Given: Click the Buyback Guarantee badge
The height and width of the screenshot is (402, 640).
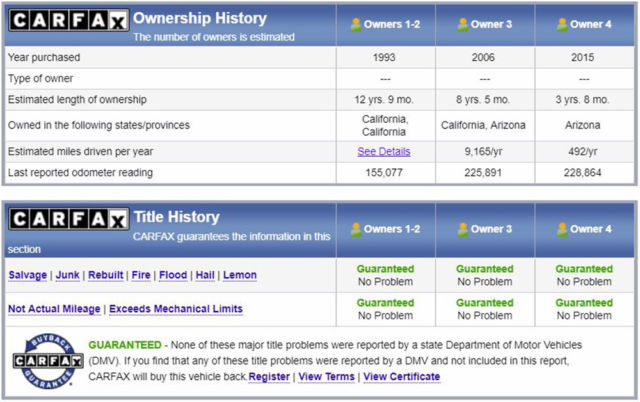Looking at the screenshot, I should (x=48, y=361).
